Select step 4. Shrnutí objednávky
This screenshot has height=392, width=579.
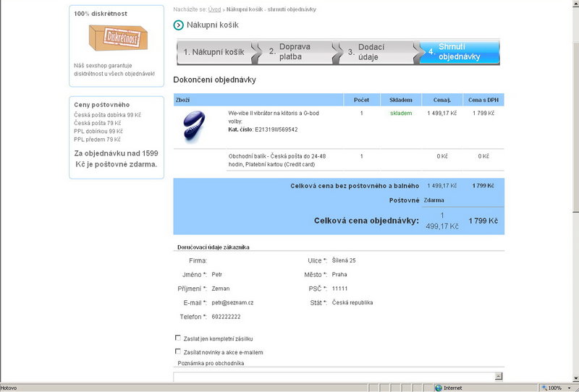(x=460, y=52)
